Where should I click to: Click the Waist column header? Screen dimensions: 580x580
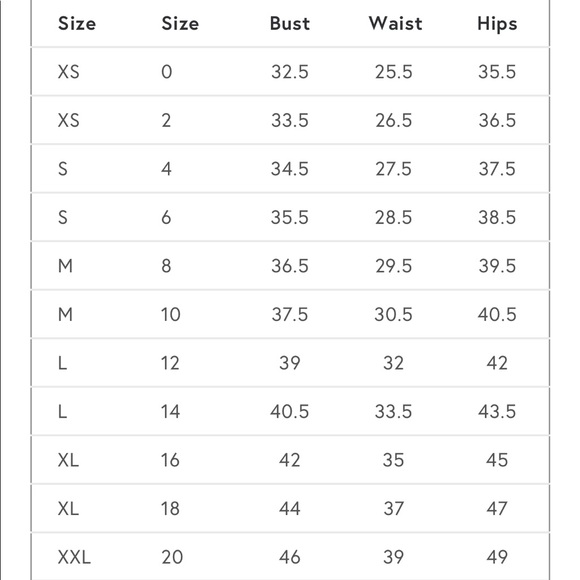[x=395, y=24]
